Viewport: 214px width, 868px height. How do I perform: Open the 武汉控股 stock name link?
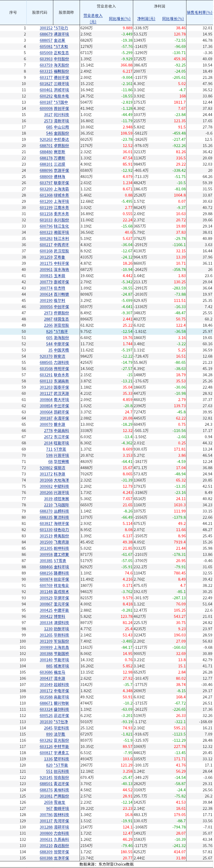pos(61,251)
